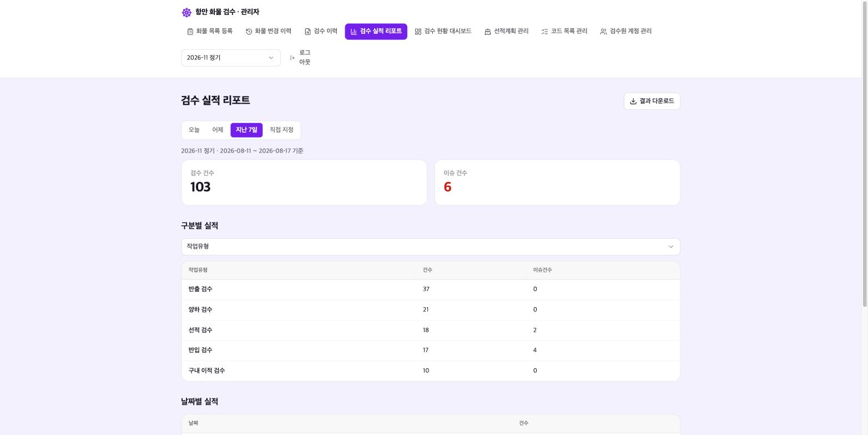Expand the 작업유형 category dropdown
868x435 pixels.
pos(431,247)
